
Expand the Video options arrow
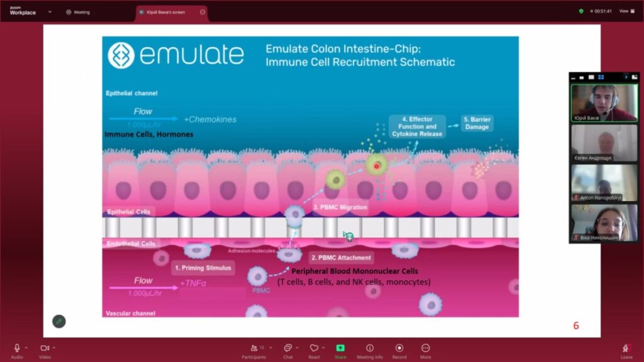54,348
